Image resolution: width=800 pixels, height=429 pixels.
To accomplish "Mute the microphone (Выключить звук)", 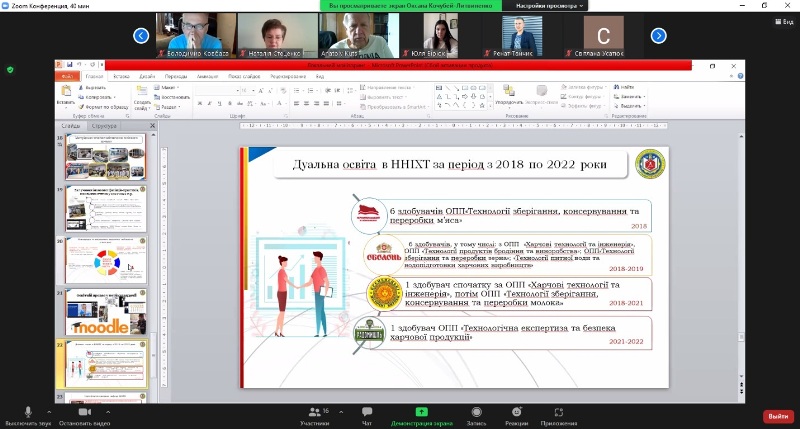I will tap(27, 412).
